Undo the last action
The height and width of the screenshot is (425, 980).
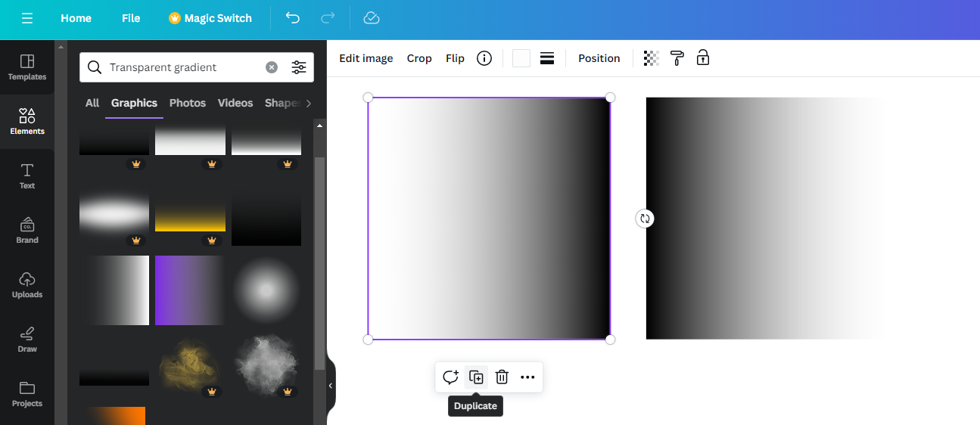point(293,18)
